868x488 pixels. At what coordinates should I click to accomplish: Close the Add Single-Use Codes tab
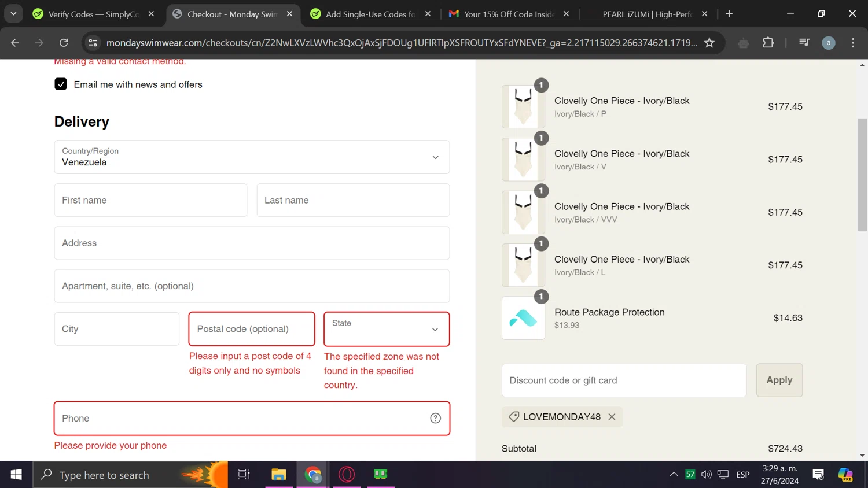pos(428,14)
